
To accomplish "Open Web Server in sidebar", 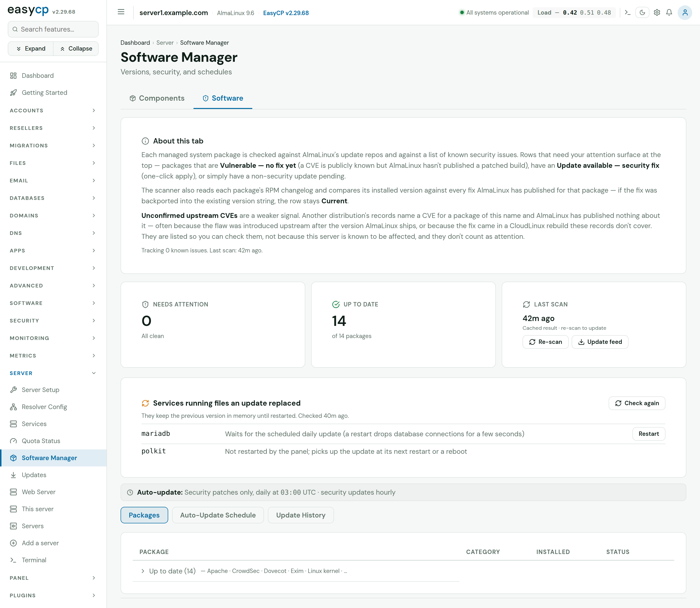I will coord(53,492).
